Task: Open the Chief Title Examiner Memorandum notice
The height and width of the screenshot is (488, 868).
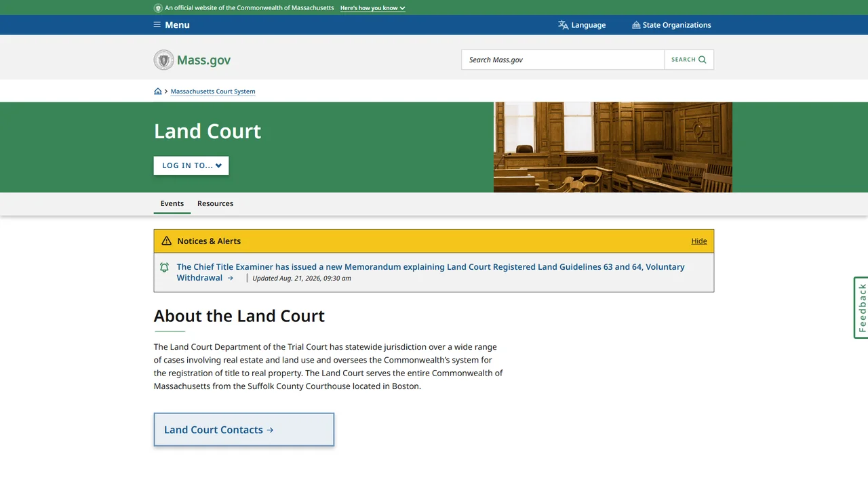Action: coord(431,272)
